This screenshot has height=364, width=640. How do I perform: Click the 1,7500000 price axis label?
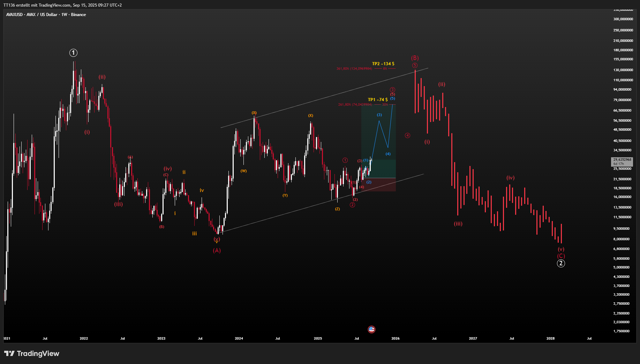pyautogui.click(x=622, y=331)
